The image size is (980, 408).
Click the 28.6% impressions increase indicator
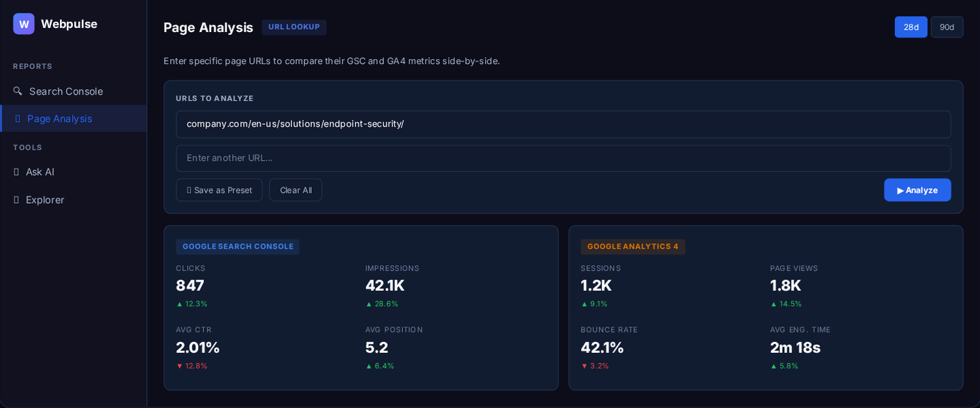tap(382, 304)
